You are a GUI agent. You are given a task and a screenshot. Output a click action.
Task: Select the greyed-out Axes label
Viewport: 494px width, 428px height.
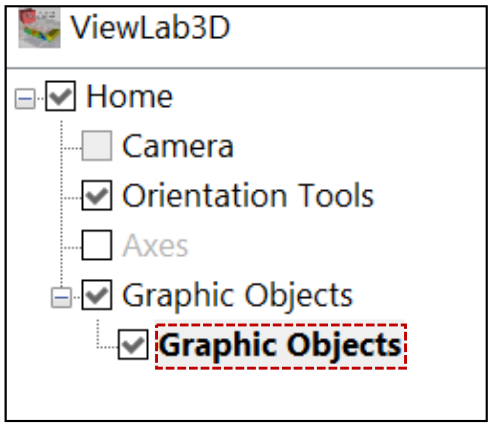155,246
